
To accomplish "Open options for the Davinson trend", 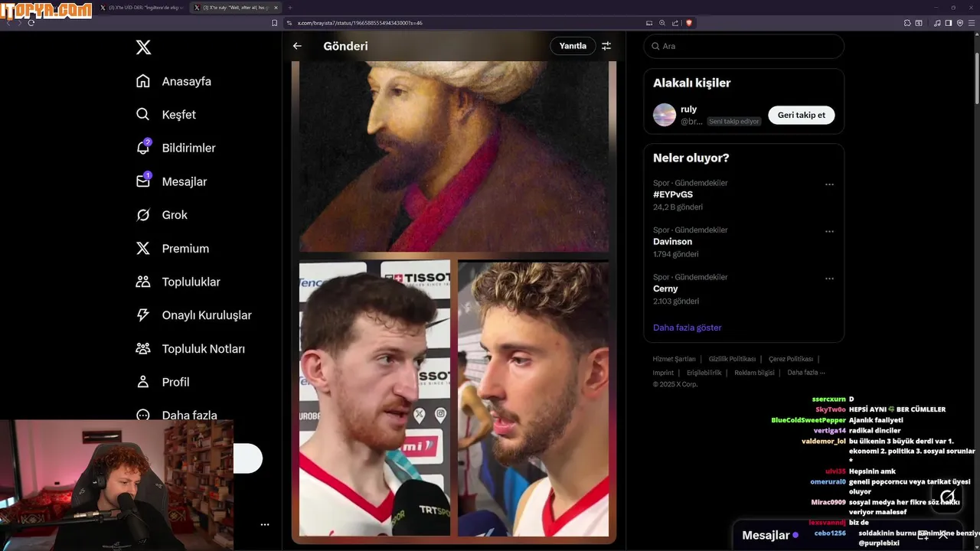I will pyautogui.click(x=829, y=232).
